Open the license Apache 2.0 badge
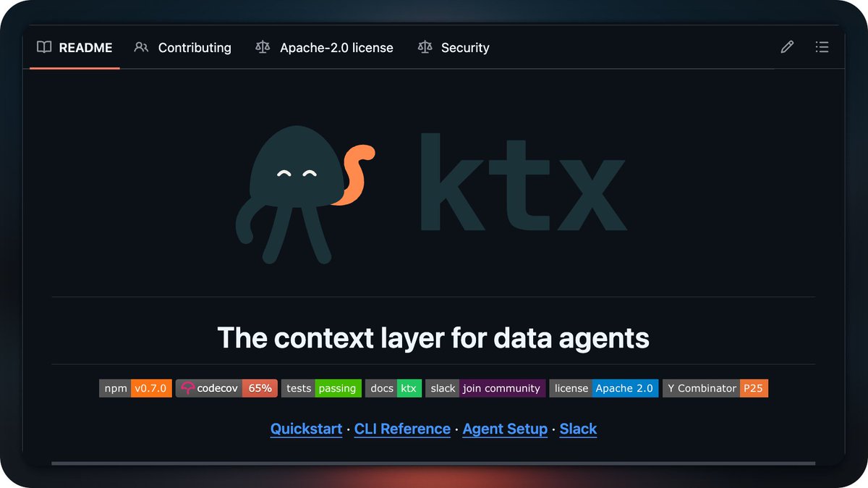868x488 pixels. [604, 388]
